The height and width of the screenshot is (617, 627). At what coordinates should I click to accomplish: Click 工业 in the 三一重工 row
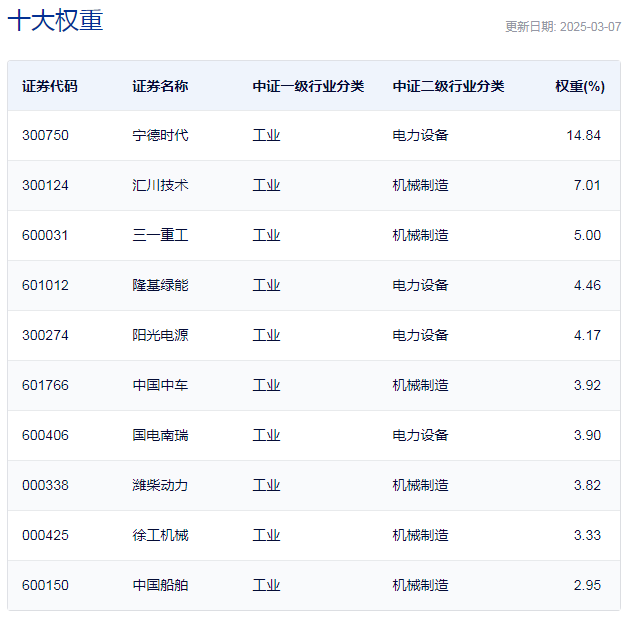click(x=266, y=235)
